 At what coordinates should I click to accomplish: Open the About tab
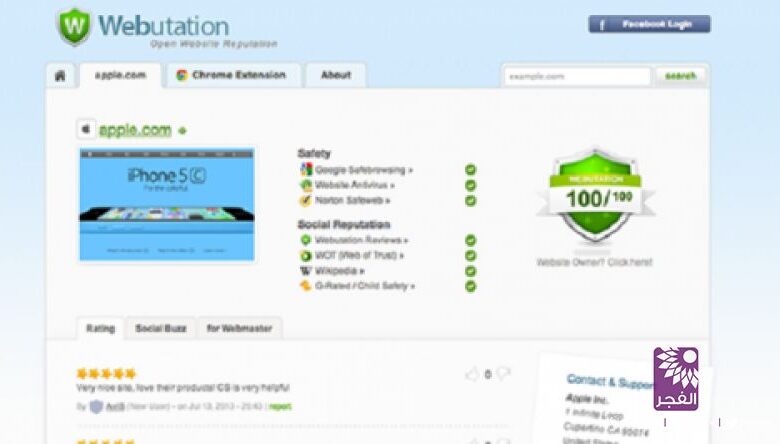point(335,75)
